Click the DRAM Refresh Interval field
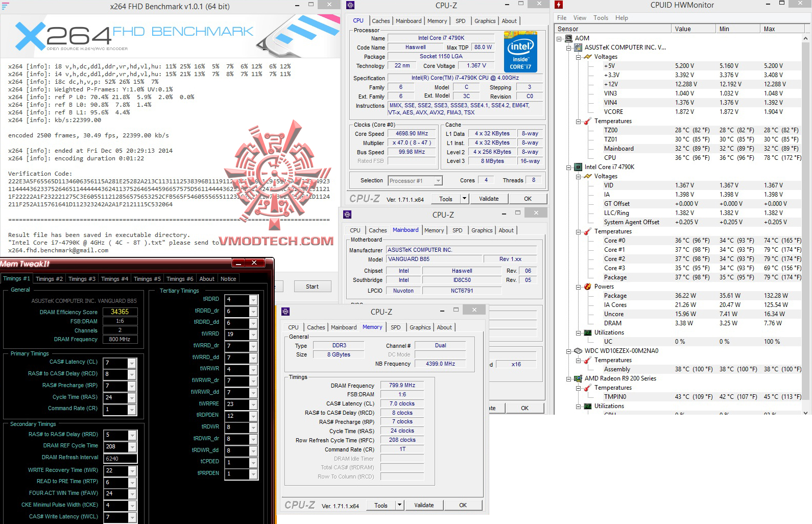Screen dimensions: 812x524 (120, 459)
